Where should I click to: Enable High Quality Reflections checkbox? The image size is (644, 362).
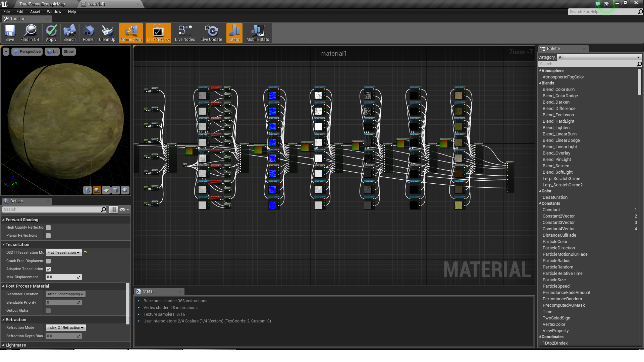coord(48,228)
